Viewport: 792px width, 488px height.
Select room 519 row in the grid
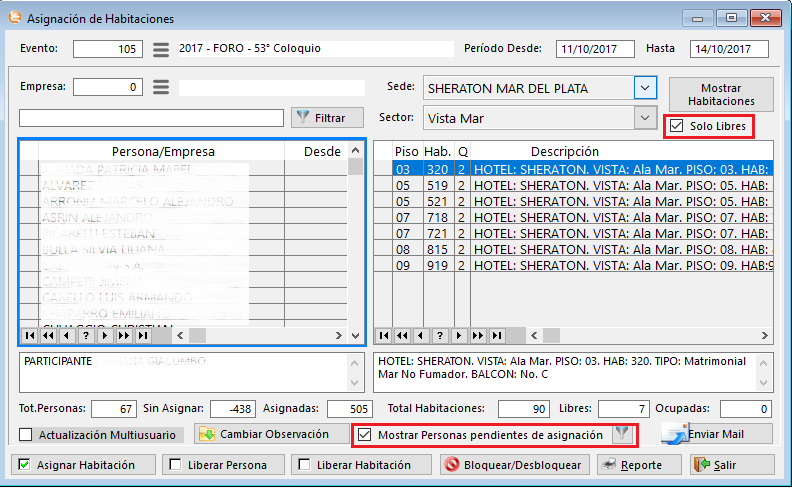click(437, 185)
